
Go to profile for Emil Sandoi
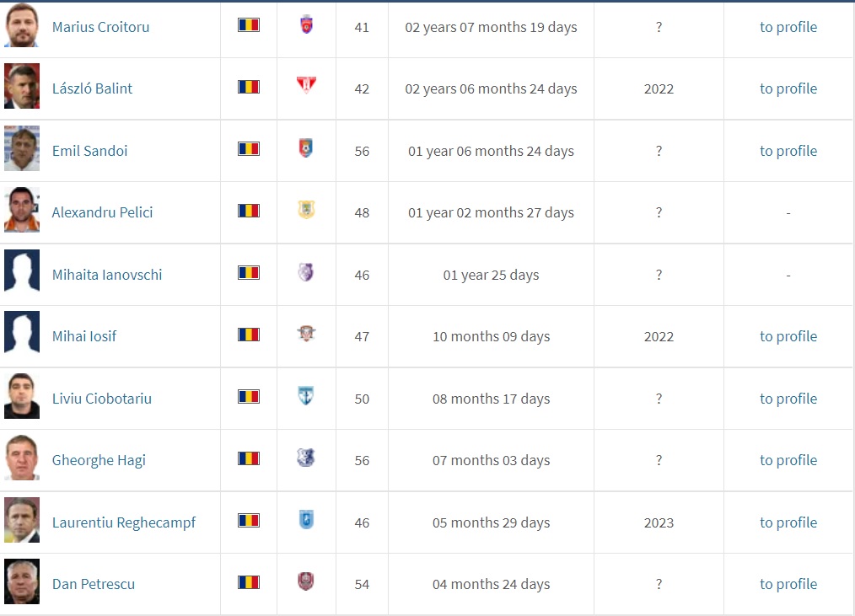point(788,151)
